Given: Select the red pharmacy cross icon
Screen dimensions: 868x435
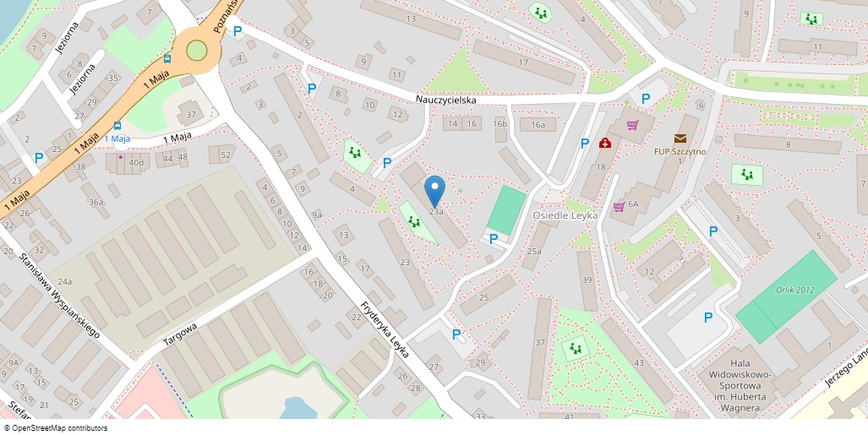Looking at the screenshot, I should tap(605, 144).
